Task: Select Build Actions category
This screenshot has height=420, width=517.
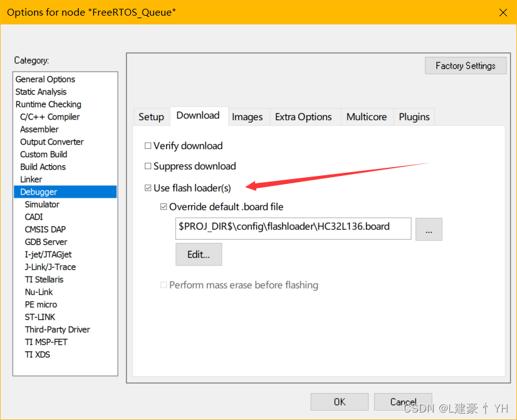Action: coord(65,167)
